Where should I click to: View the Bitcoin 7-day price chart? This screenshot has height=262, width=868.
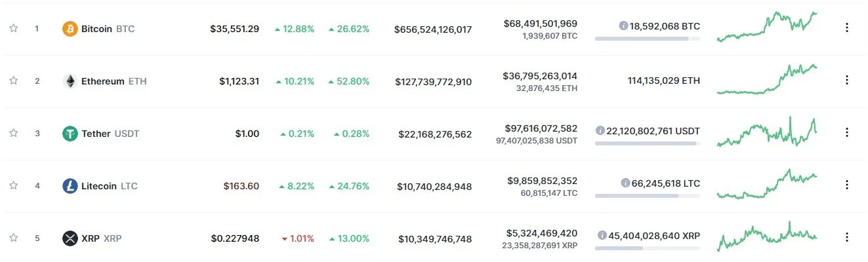coord(768,26)
